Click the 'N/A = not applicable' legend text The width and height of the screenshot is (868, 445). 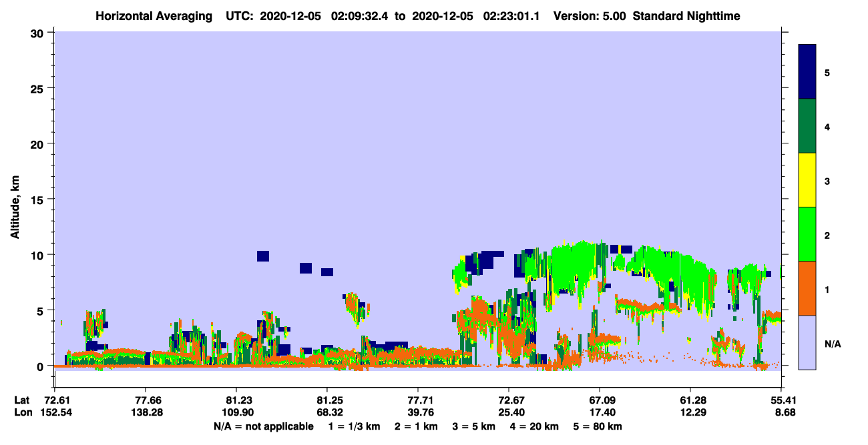(264, 426)
